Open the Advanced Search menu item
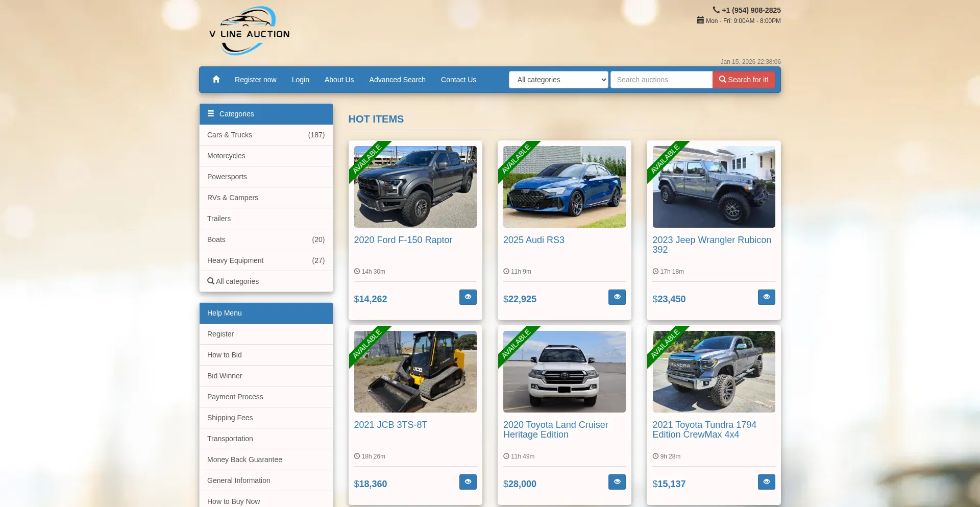Viewport: 980px width, 507px height. click(397, 80)
